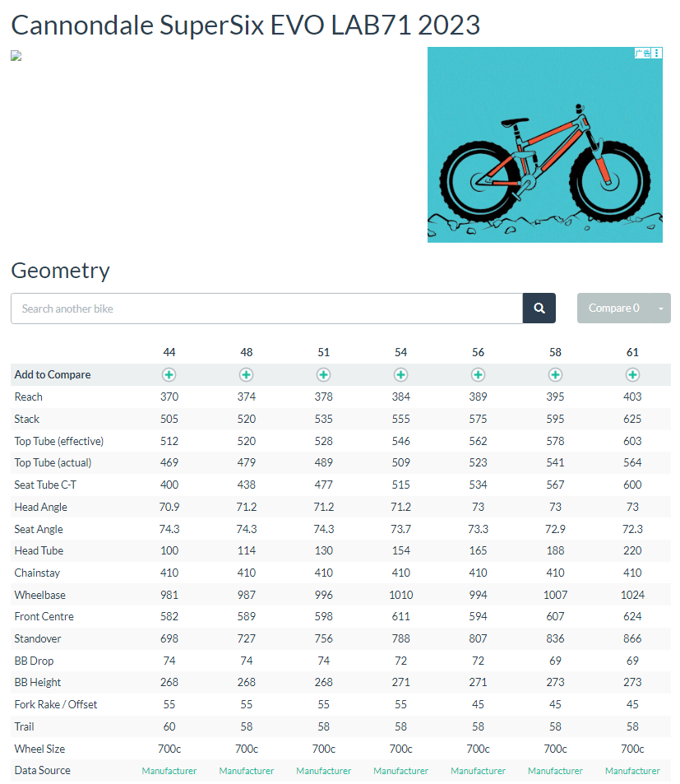Add size 51 to compare
Screen dimensions: 680x784
pyautogui.click(x=323, y=374)
